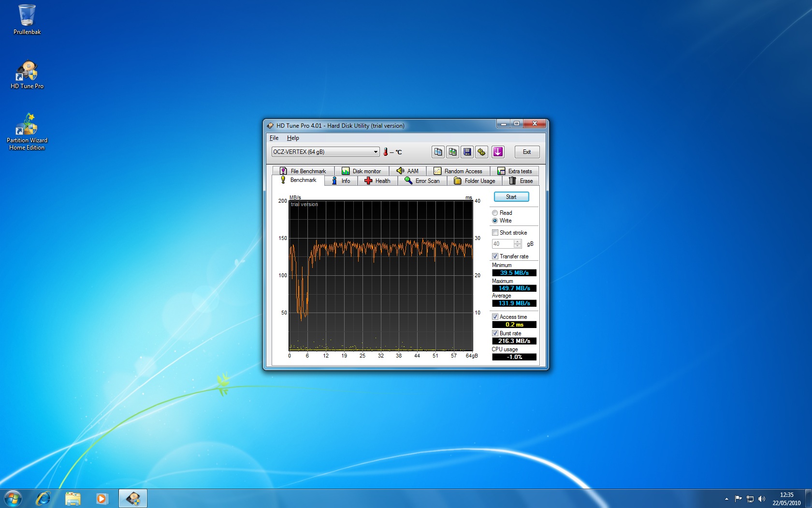Click the volume speaker icon in system tray

762,499
